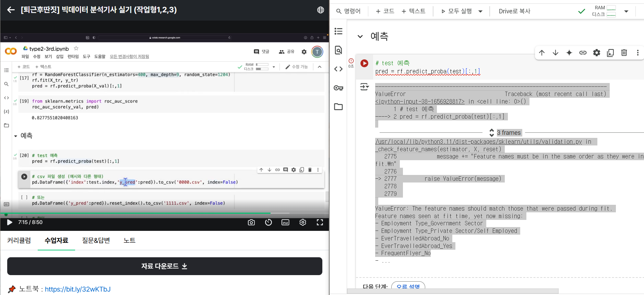The width and height of the screenshot is (644, 295).
Task: Click the horizontal scrollbar in the right Colab
Action: (453, 291)
